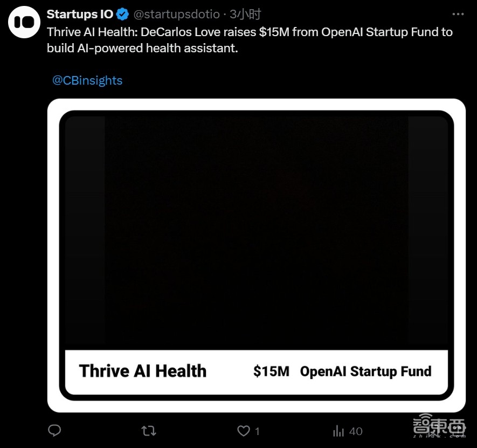
Task: Open tweet analytics via the bar chart icon
Action: pyautogui.click(x=338, y=431)
